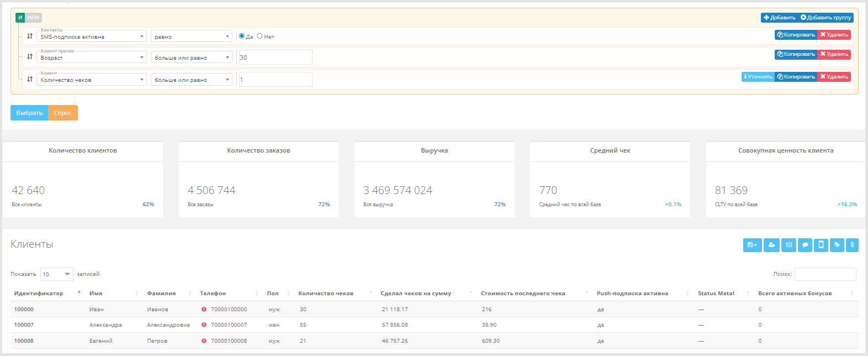This screenshot has height=356, width=868.
Task: Click the identifier cell 100008
Action: (24, 341)
